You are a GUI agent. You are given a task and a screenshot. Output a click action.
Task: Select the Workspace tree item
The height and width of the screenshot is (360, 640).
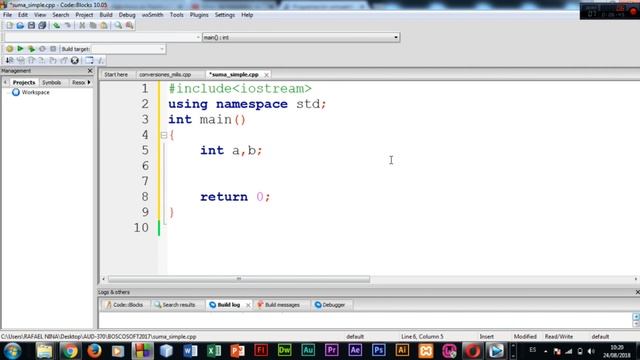[x=35, y=93]
